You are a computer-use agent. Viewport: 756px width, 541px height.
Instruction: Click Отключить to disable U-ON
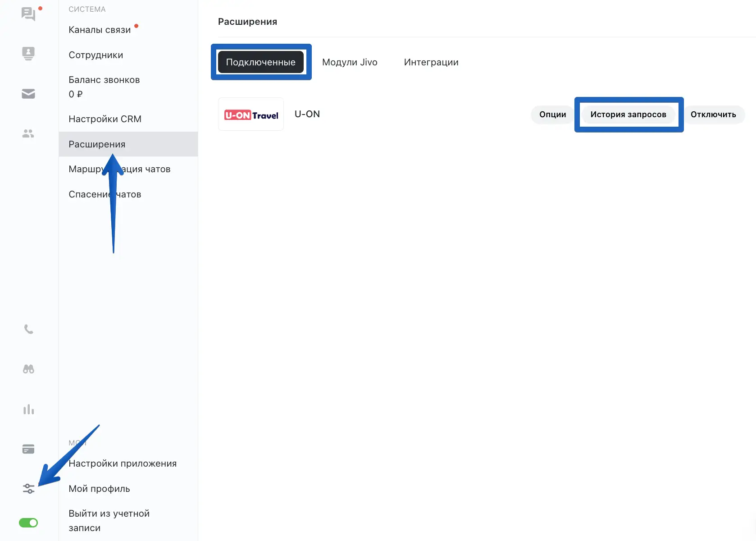coord(713,115)
